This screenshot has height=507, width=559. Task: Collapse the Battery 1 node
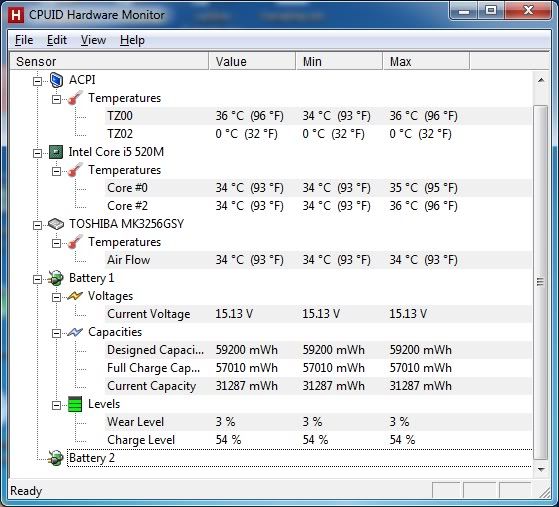pos(37,279)
